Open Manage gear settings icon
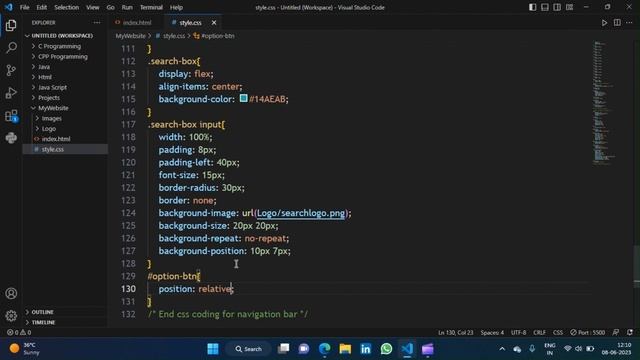 pyautogui.click(x=11, y=316)
